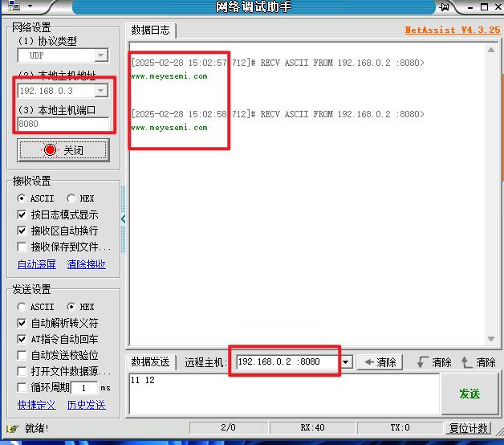Expand the remote host dropdown arrow
This screenshot has height=445, width=504.
[x=347, y=362]
